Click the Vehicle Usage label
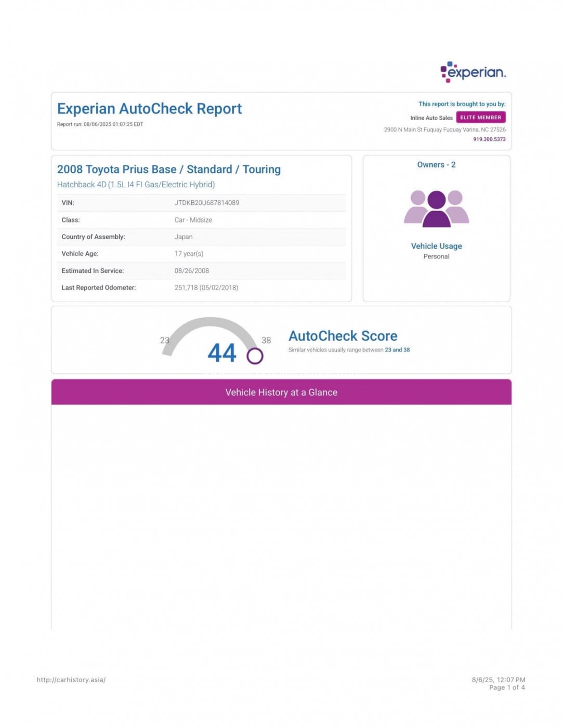This screenshot has height=728, width=563. 436,246
